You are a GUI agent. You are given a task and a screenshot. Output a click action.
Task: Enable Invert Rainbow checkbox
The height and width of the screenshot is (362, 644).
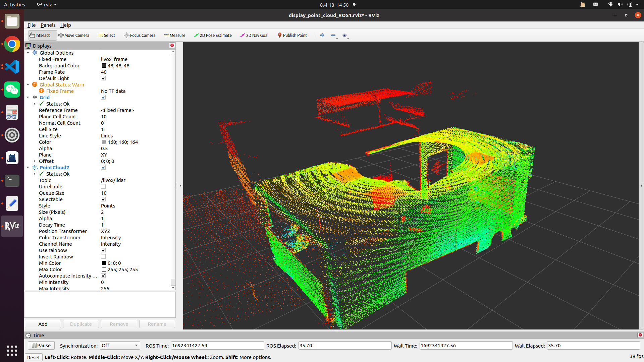pyautogui.click(x=103, y=256)
